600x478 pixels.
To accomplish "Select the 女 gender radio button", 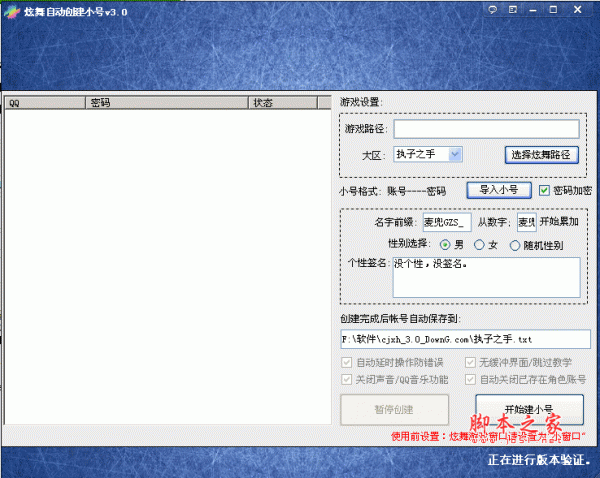I will click(x=479, y=245).
